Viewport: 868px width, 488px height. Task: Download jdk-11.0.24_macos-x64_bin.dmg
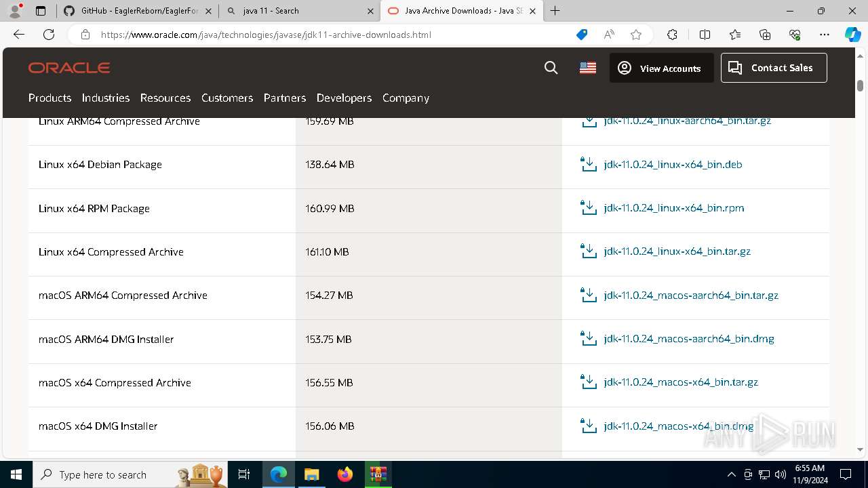pyautogui.click(x=679, y=426)
